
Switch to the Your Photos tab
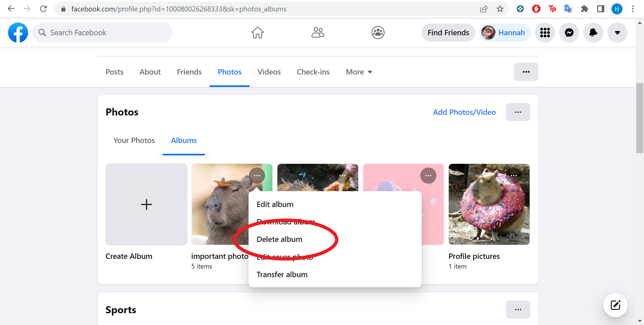134,140
